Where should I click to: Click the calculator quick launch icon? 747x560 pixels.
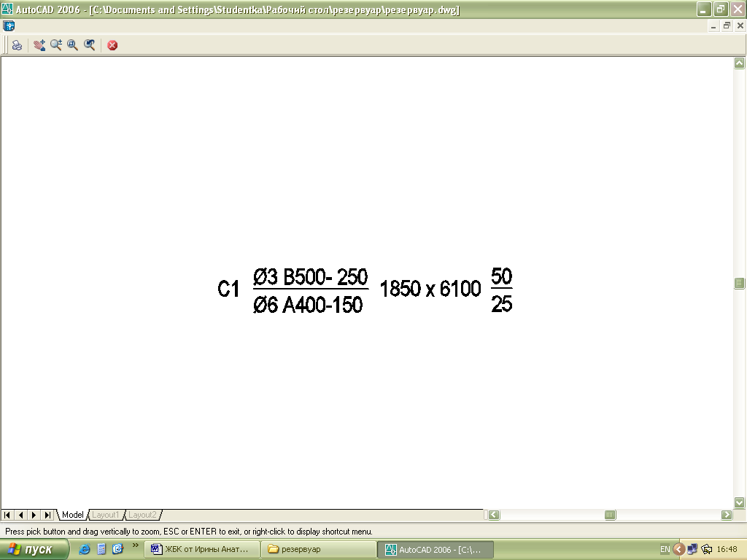pos(101,549)
